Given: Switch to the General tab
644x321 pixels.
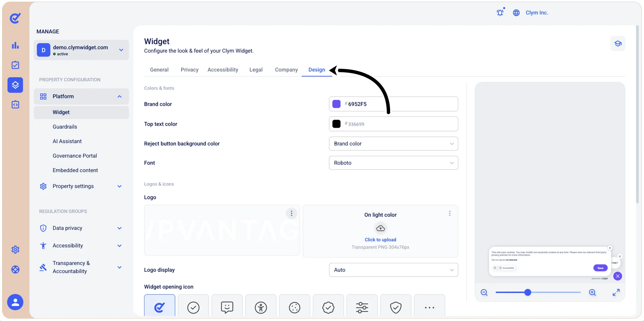Looking at the screenshot, I should click(159, 70).
